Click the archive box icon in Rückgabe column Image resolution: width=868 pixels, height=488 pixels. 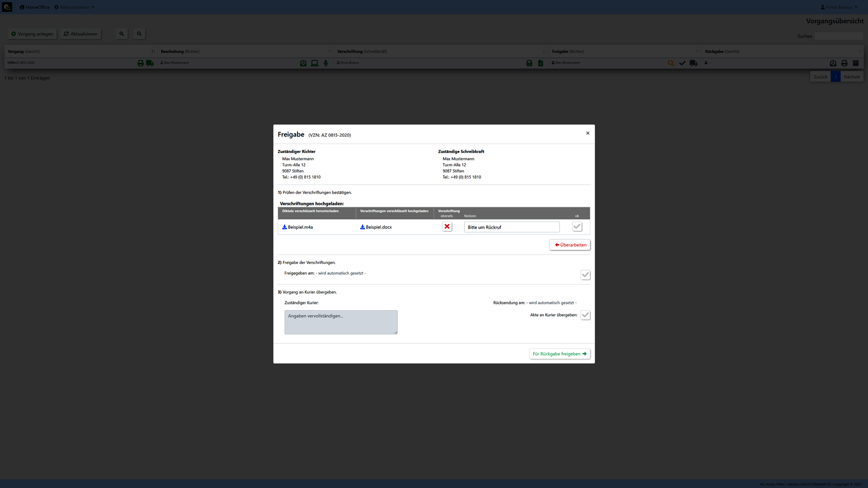[x=856, y=63]
